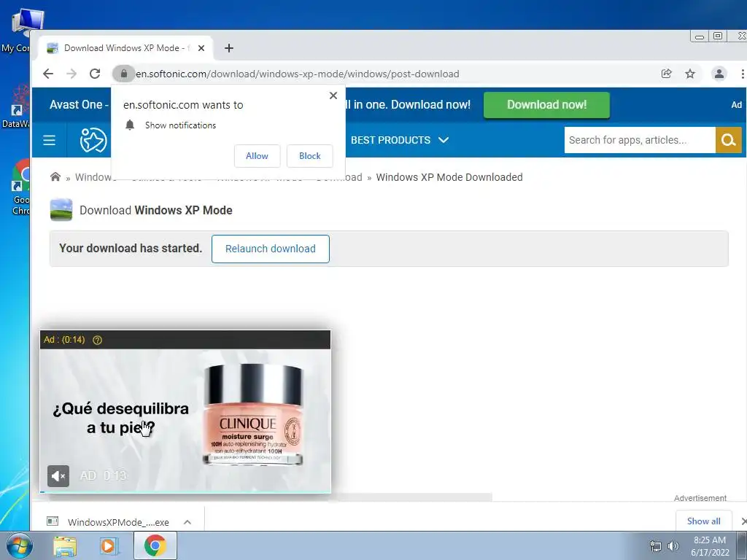Open the network tray icon

pyautogui.click(x=656, y=545)
